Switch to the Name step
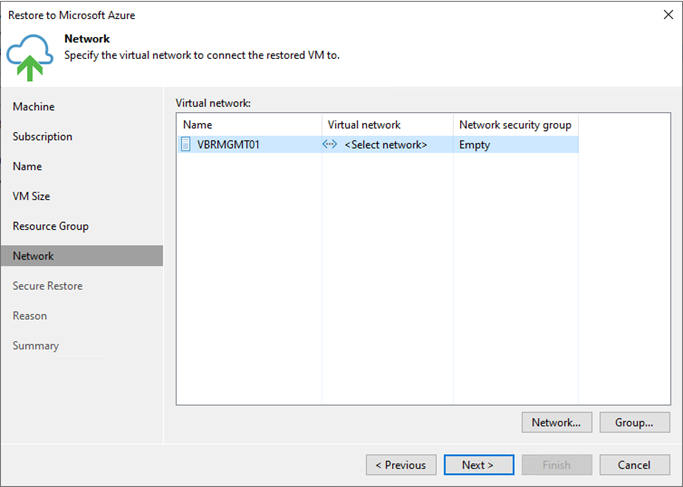 [x=27, y=166]
